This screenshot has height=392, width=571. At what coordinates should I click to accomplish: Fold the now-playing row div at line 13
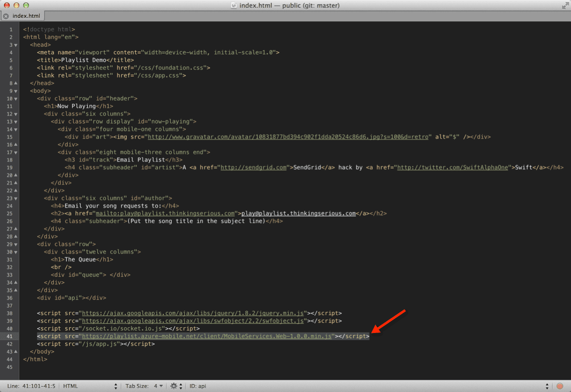tap(16, 121)
